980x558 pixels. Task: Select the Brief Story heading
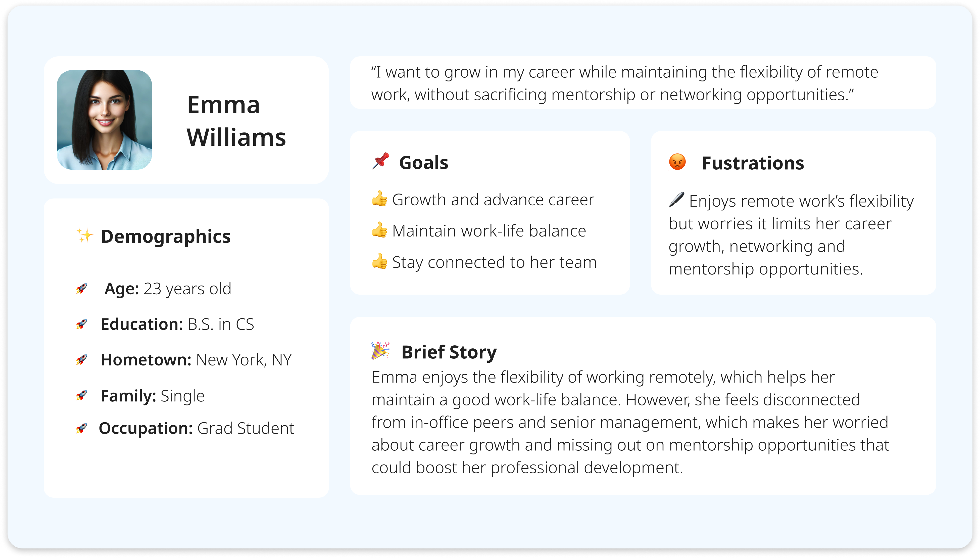coord(449,352)
